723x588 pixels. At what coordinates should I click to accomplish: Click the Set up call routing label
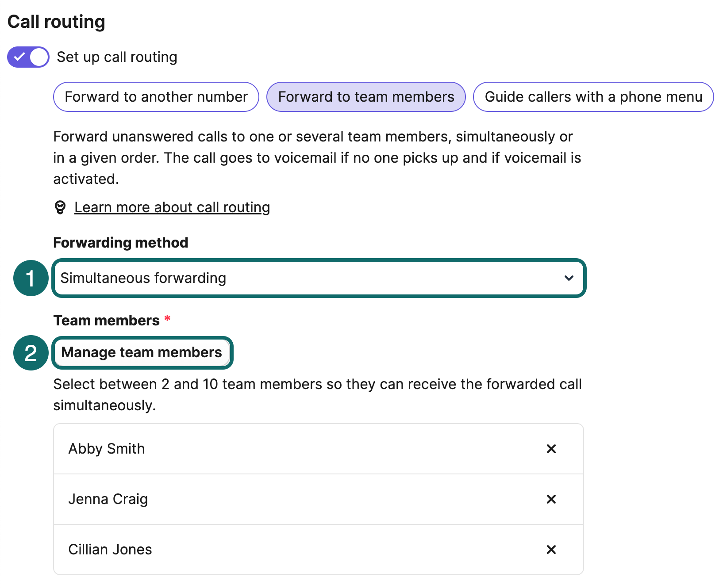pos(117,57)
